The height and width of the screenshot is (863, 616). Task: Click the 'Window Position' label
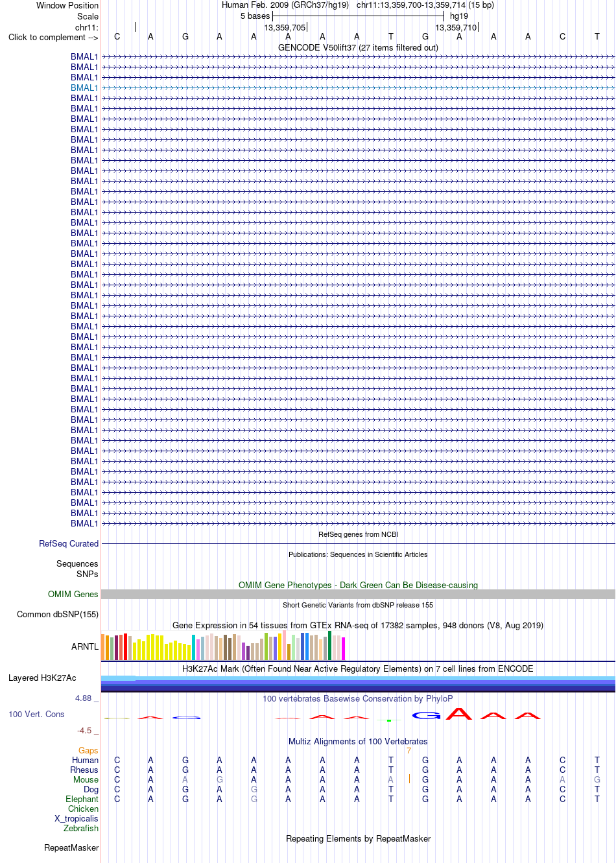[67, 5]
